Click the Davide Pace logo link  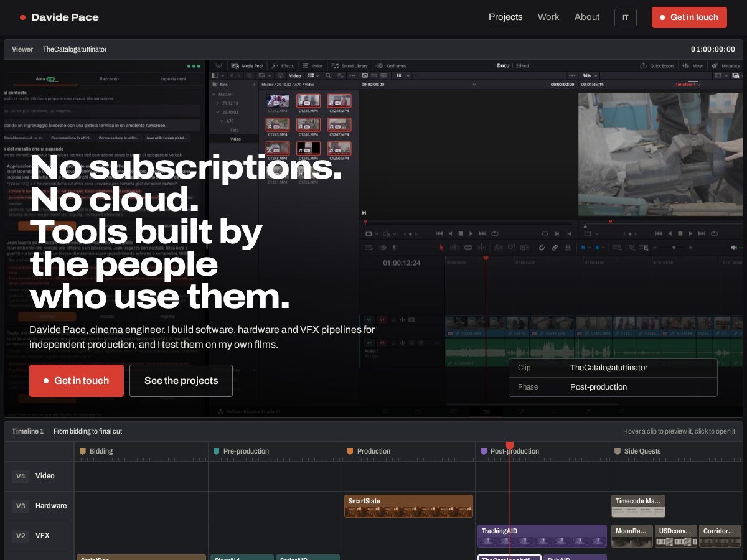point(59,17)
